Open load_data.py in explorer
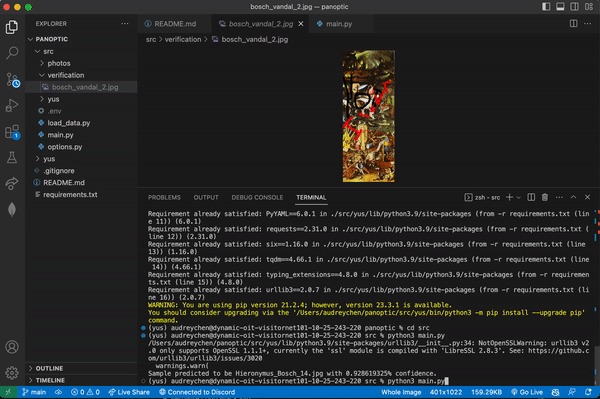This screenshot has width=600, height=399. 82,123
